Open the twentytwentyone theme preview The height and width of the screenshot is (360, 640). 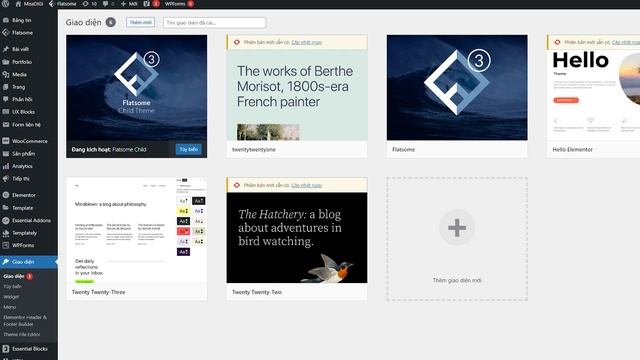pos(297,96)
